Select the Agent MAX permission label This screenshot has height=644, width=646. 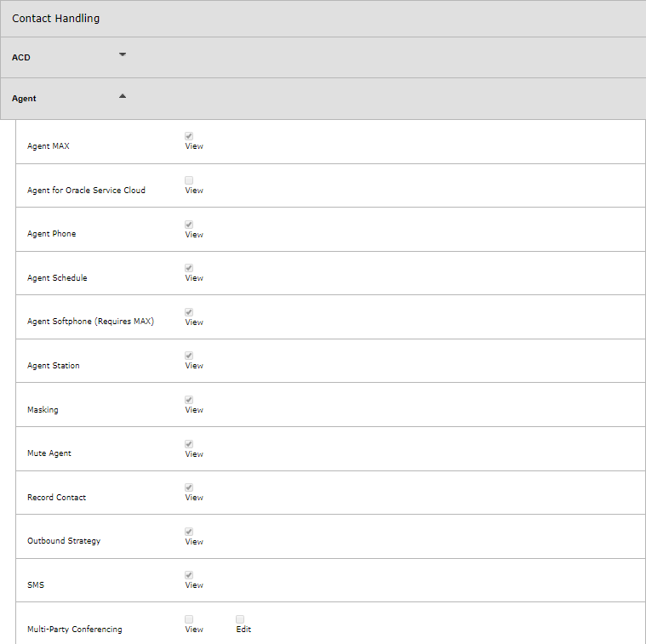pos(49,146)
